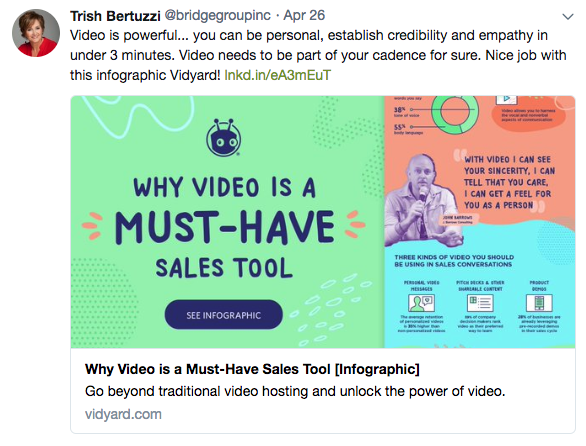Click the card description about video hosting
The height and width of the screenshot is (446, 586).
[295, 391]
